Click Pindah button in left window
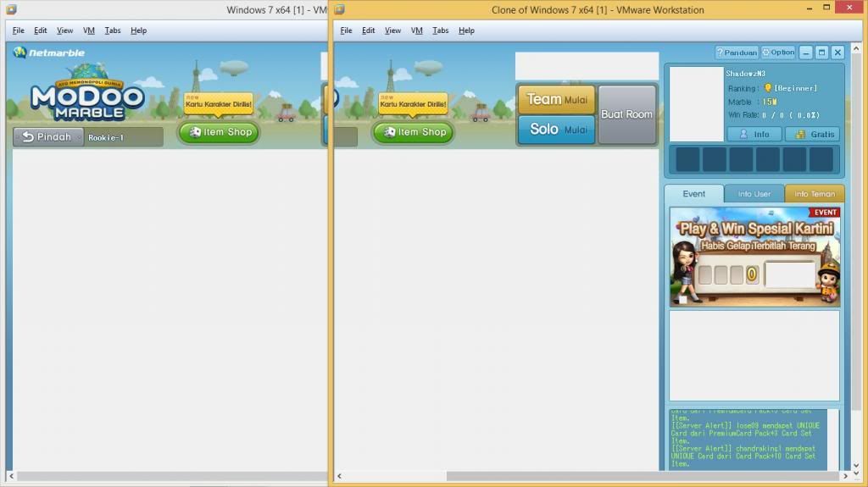 [x=48, y=136]
